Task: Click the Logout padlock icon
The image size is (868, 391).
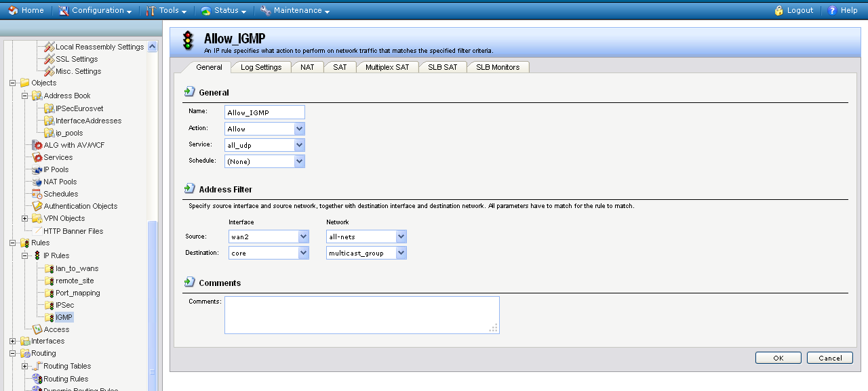Action: [779, 10]
